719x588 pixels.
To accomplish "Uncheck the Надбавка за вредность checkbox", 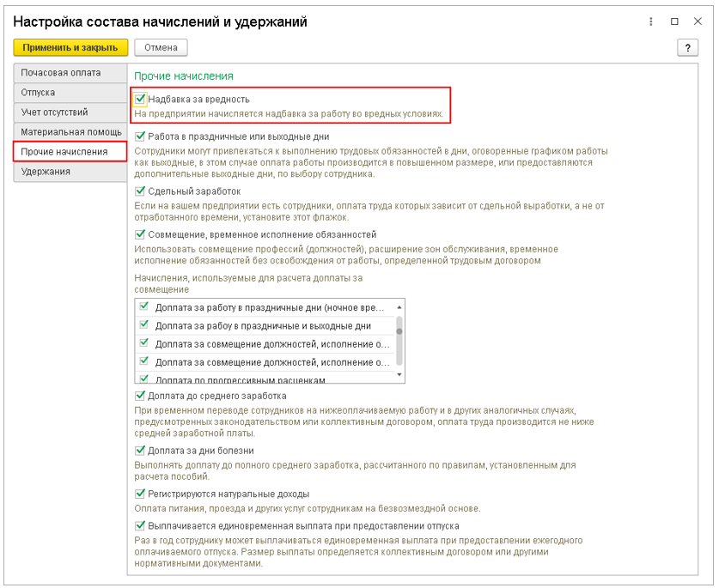I will [x=141, y=100].
